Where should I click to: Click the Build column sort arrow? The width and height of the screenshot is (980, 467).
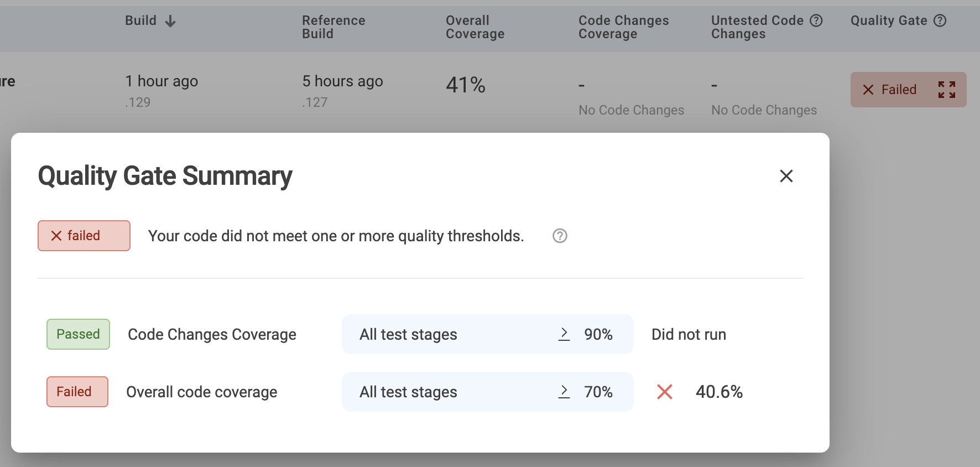coord(170,21)
